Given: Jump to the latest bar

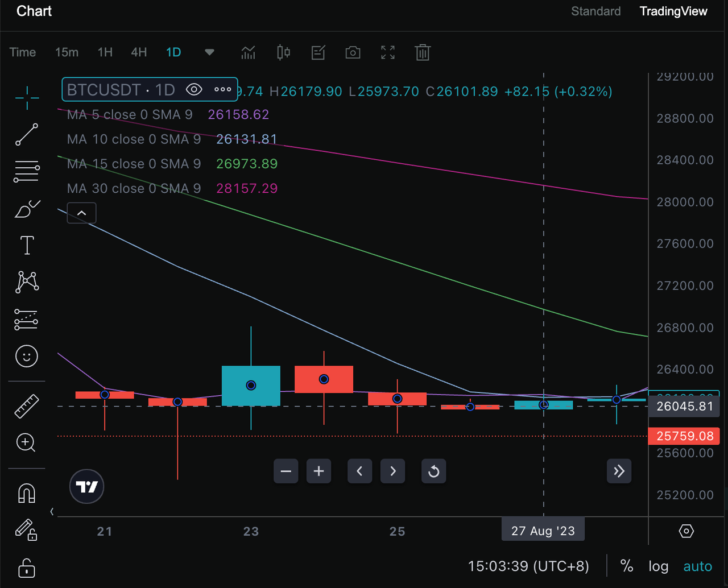Looking at the screenshot, I should (619, 471).
